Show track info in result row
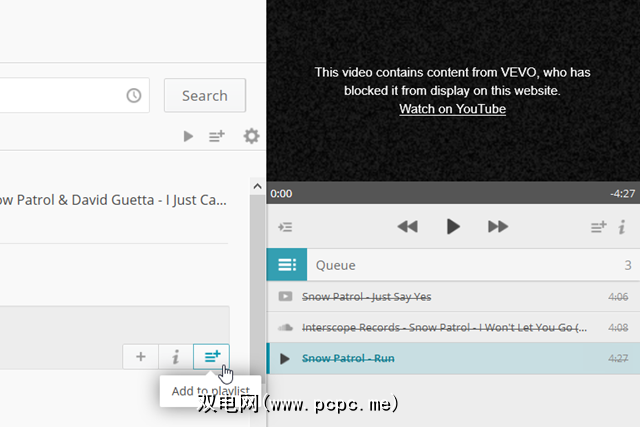 pyautogui.click(x=176, y=357)
